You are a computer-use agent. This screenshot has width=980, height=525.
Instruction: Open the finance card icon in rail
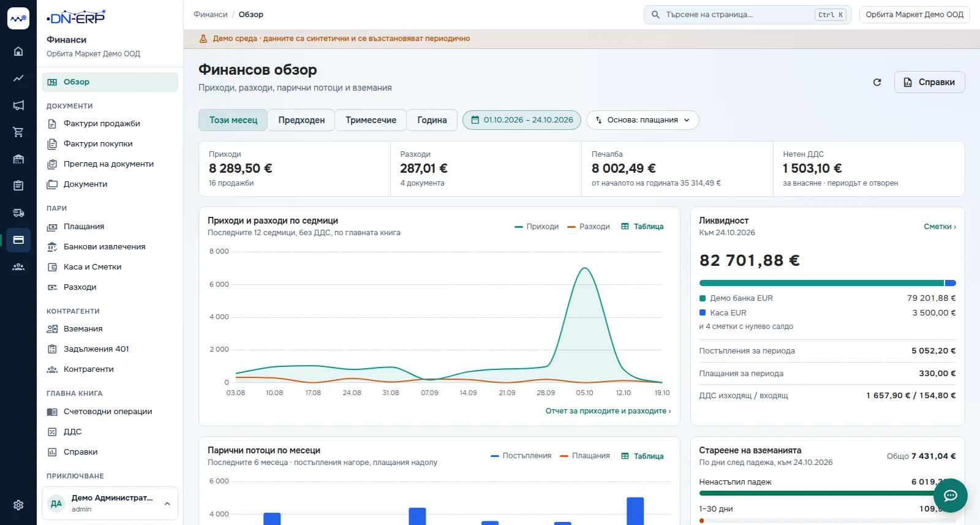pos(18,240)
